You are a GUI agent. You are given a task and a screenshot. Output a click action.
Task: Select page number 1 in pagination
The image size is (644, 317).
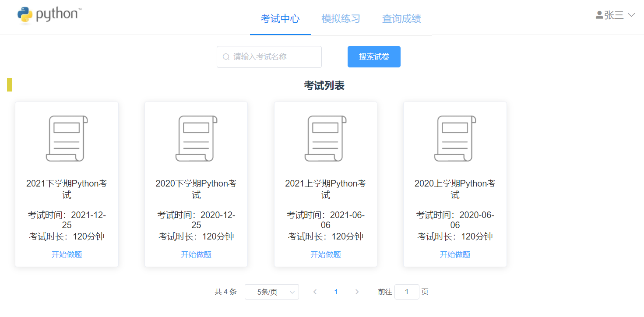pos(336,292)
